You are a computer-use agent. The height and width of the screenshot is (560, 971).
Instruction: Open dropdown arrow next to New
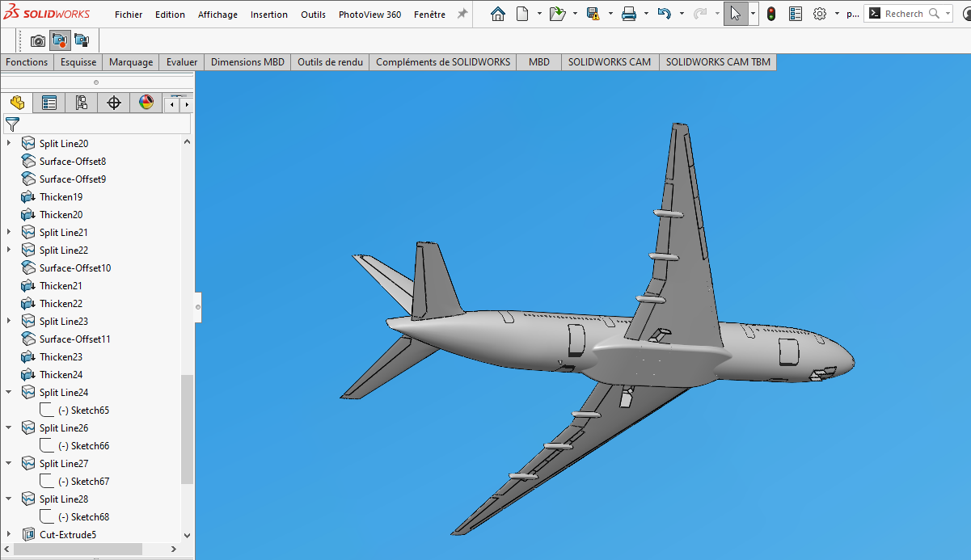coord(539,14)
